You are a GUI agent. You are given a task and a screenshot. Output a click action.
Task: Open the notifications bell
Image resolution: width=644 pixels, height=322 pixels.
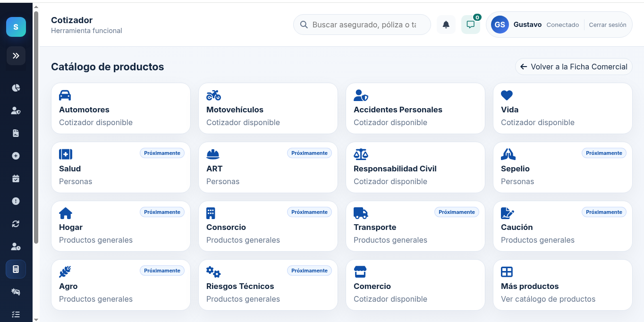click(446, 25)
